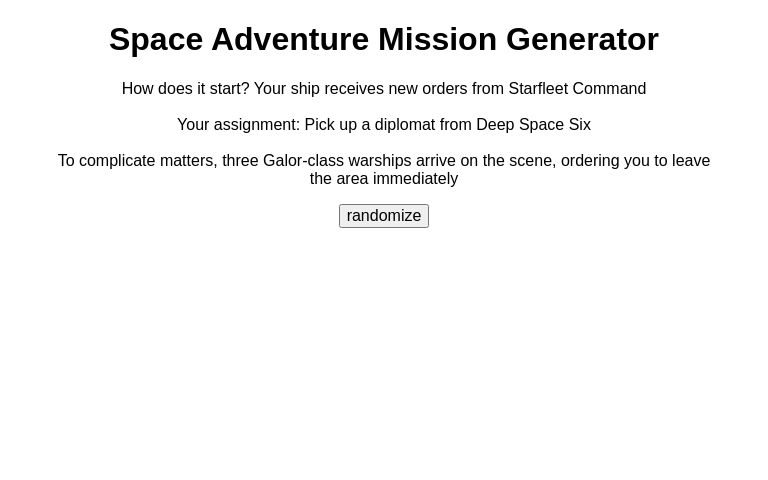768x480 pixels.
Task: Click the phrase 'Pick up a diplomat'
Action: pyautogui.click(x=370, y=124)
